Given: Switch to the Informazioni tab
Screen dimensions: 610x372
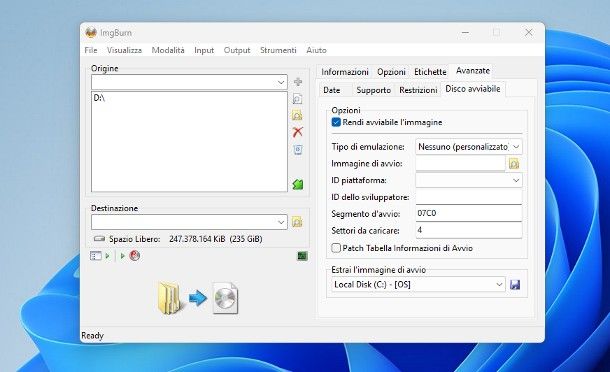Looking at the screenshot, I should 345,72.
